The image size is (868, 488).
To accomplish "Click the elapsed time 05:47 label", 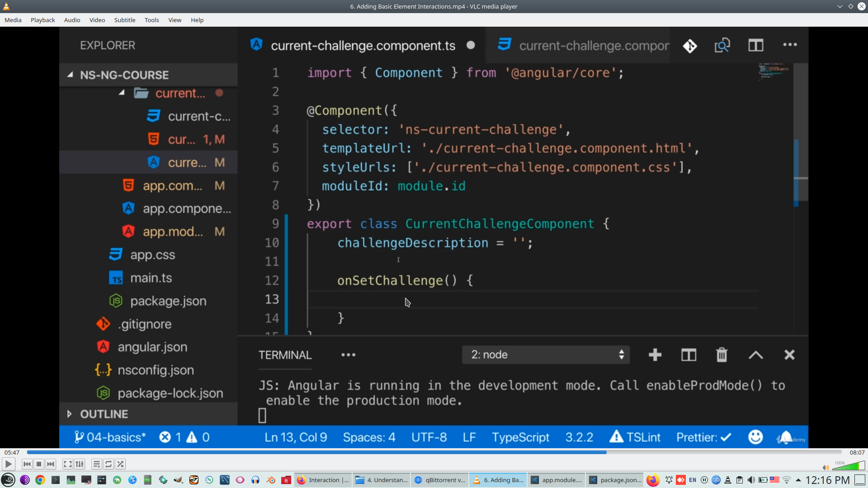I will pos(12,452).
